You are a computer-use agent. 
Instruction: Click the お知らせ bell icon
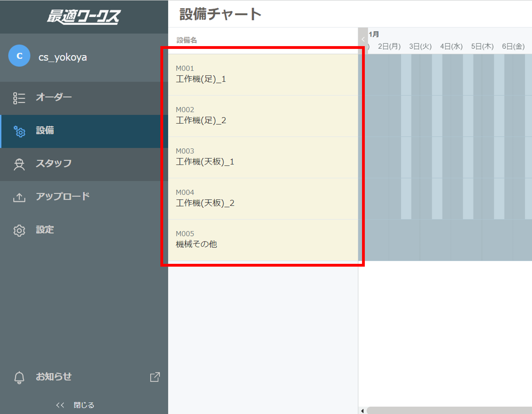(x=19, y=378)
